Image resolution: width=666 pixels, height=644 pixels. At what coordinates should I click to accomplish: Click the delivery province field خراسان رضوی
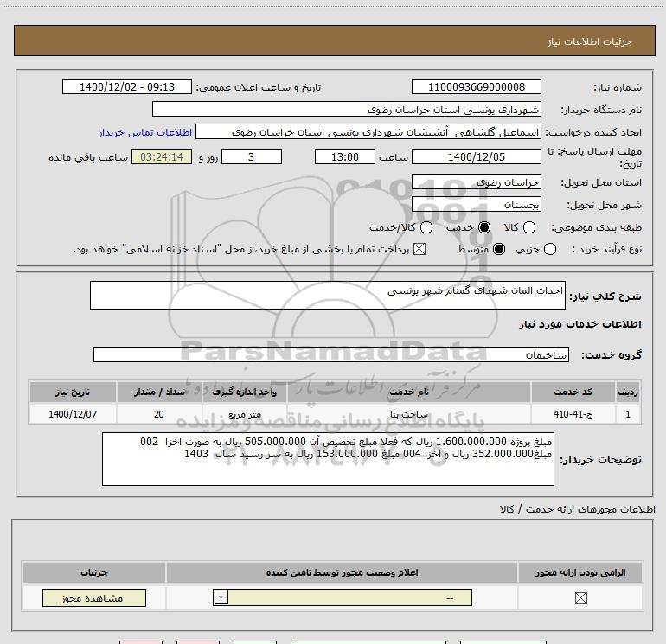[x=476, y=182]
